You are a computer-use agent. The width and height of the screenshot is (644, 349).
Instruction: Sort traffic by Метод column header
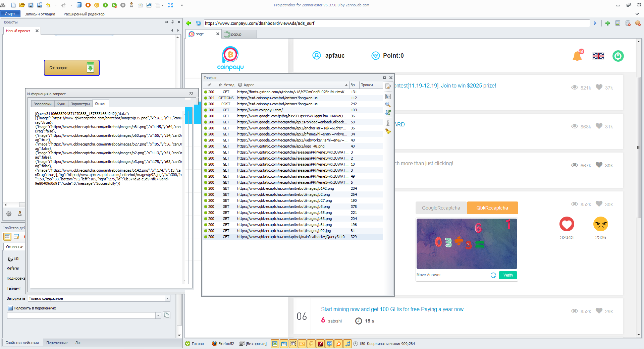tap(226, 85)
